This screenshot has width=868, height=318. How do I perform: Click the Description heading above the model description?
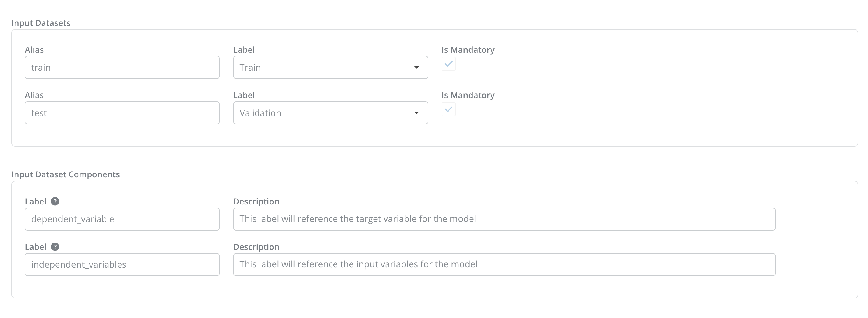pyautogui.click(x=257, y=201)
